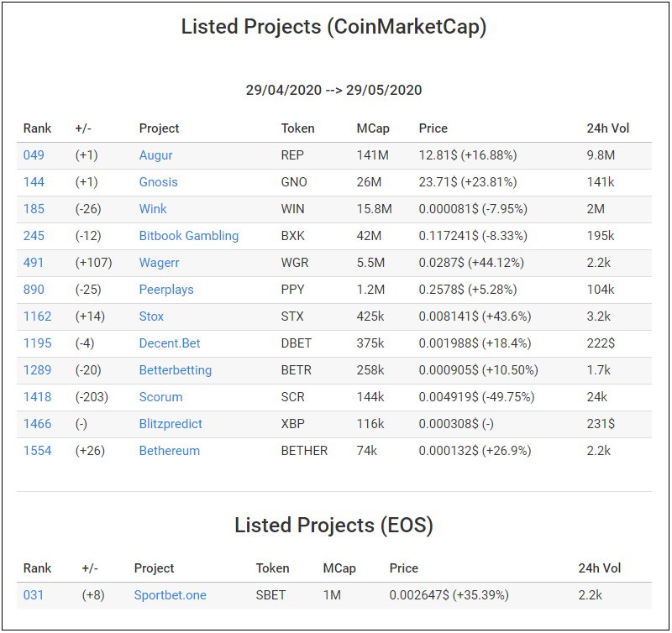This screenshot has height=633, width=672.
Task: Open Bitbook Gambling project page
Action: (x=188, y=236)
